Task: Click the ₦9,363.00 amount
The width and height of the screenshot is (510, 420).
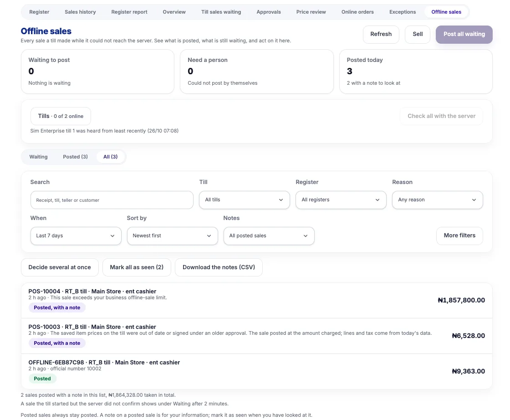Action: pyautogui.click(x=469, y=371)
